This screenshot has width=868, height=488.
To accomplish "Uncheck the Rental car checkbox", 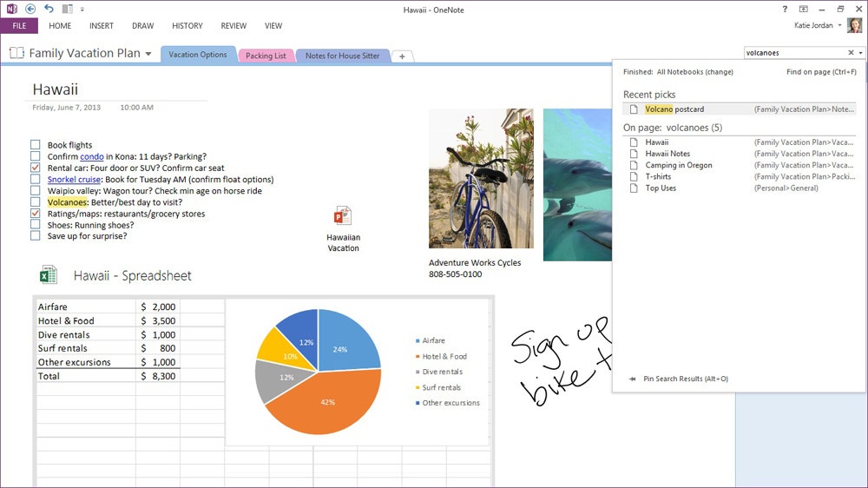I will click(36, 168).
